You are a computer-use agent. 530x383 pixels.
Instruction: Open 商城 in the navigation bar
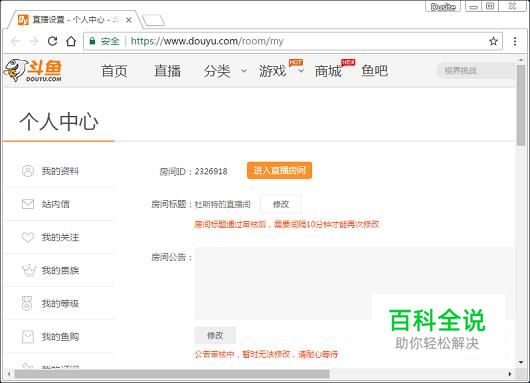click(328, 71)
